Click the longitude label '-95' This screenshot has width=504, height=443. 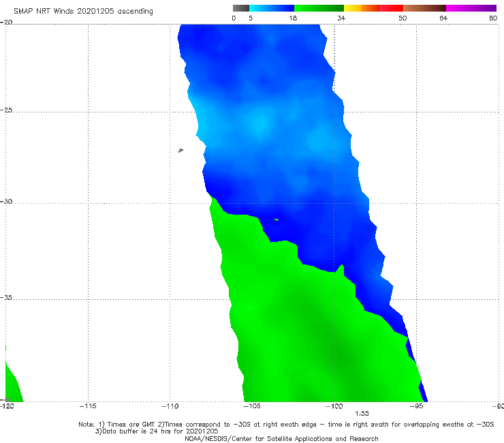pyautogui.click(x=416, y=406)
